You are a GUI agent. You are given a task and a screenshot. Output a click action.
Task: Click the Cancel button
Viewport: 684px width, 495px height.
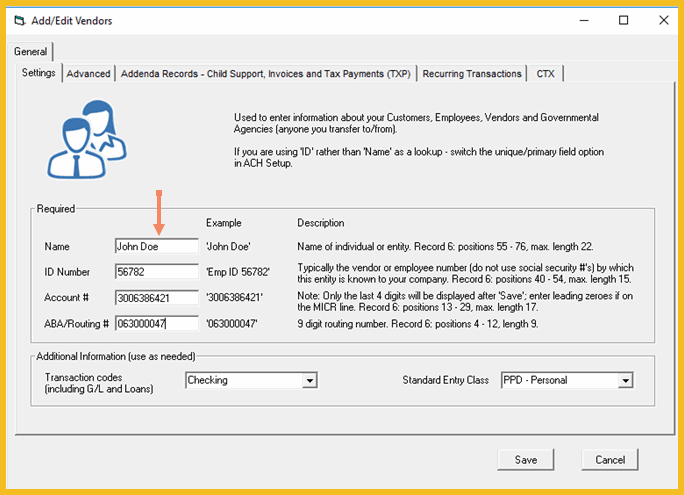(x=610, y=460)
